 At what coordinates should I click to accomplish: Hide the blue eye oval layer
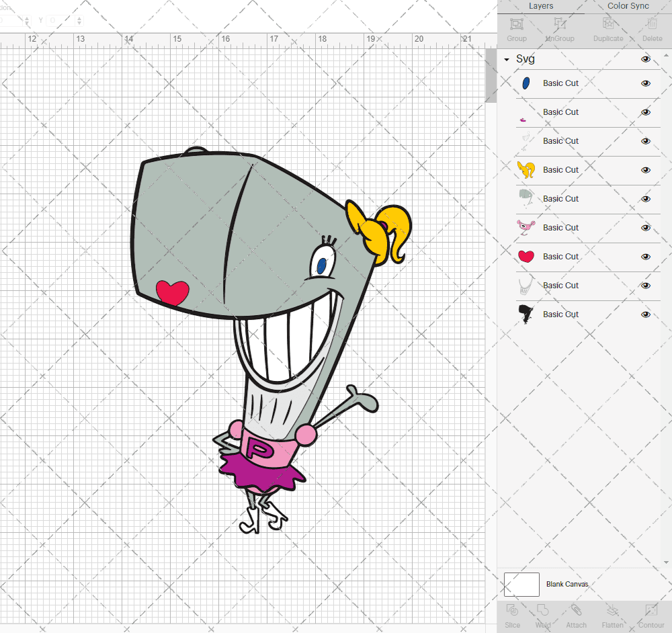coord(645,83)
